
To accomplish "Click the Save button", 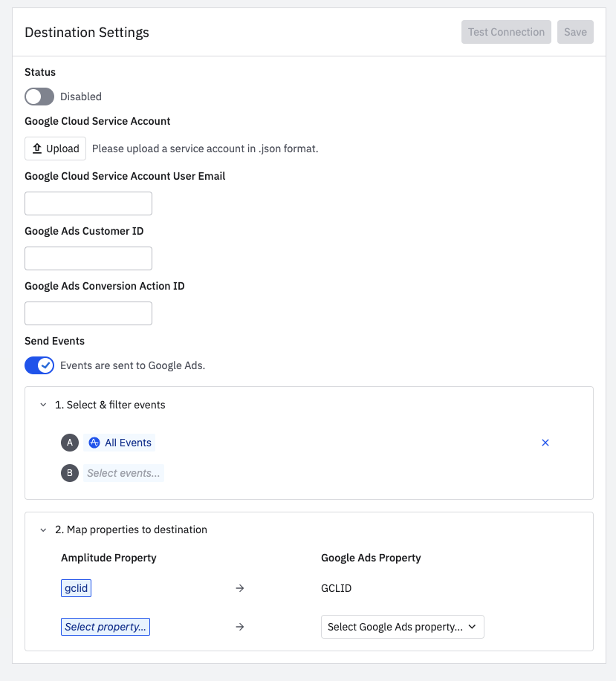I will pyautogui.click(x=575, y=32).
